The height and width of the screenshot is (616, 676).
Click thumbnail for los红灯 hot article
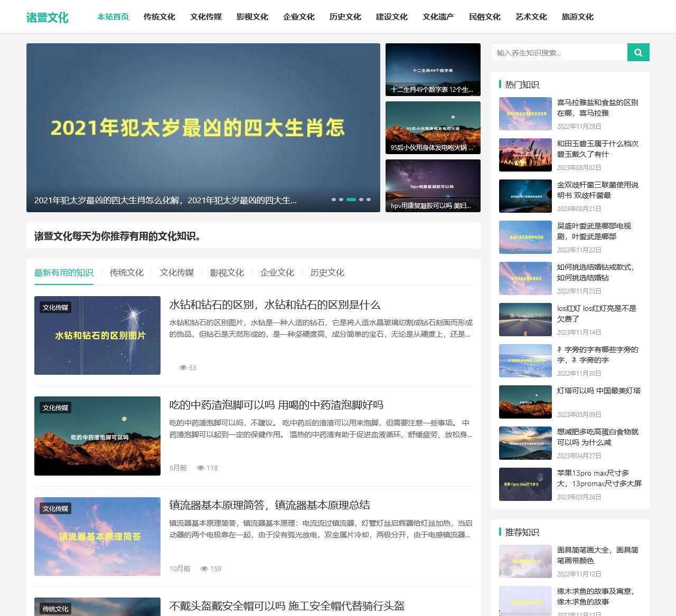coord(525,319)
